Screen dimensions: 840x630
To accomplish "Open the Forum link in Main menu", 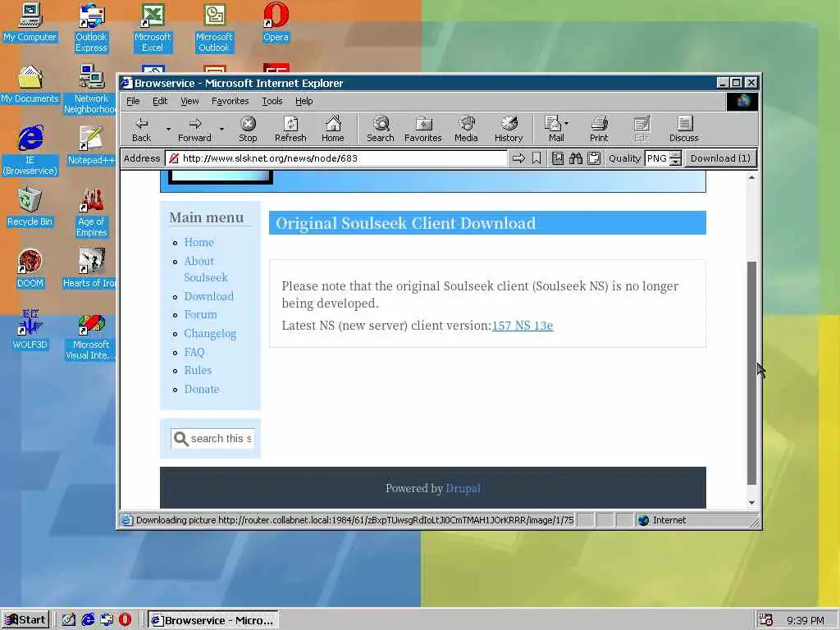I will point(200,314).
